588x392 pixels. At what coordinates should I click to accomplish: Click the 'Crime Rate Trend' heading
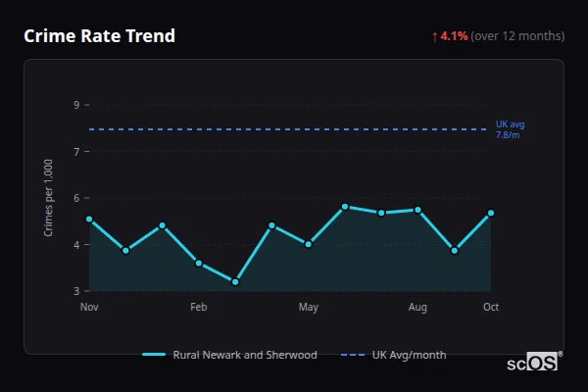pyautogui.click(x=99, y=36)
